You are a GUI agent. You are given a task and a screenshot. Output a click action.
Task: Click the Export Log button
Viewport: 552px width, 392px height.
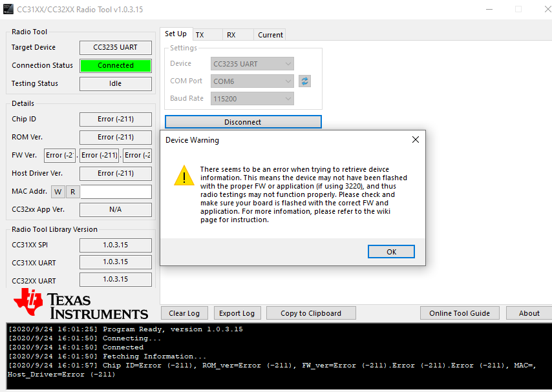pos(237,313)
